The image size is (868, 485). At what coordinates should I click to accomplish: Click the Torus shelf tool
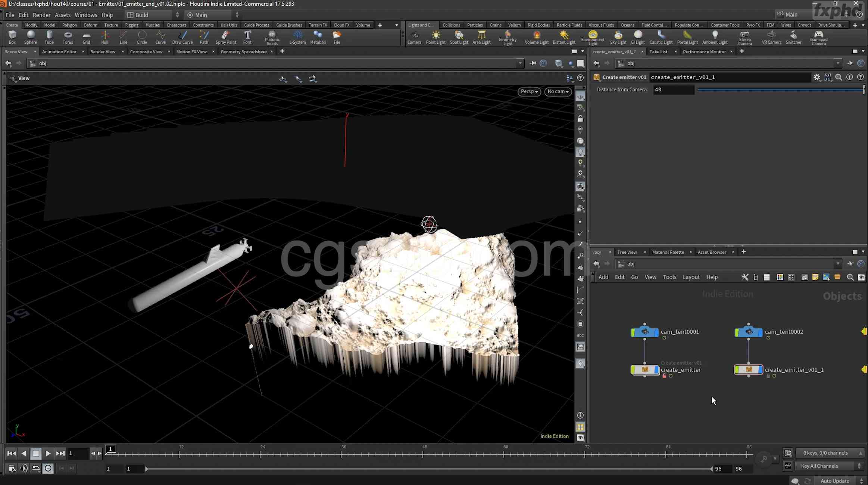pos(68,37)
